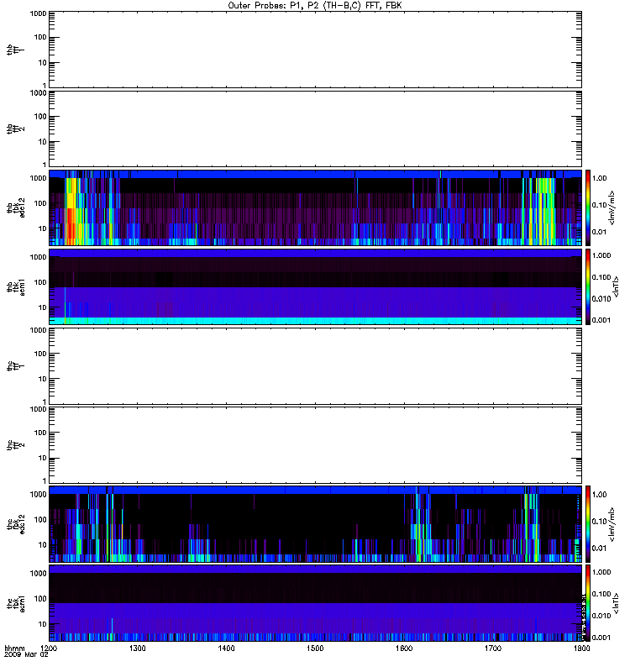Click the '<|mV/m|>' unit label of thb edc12

tap(612, 207)
